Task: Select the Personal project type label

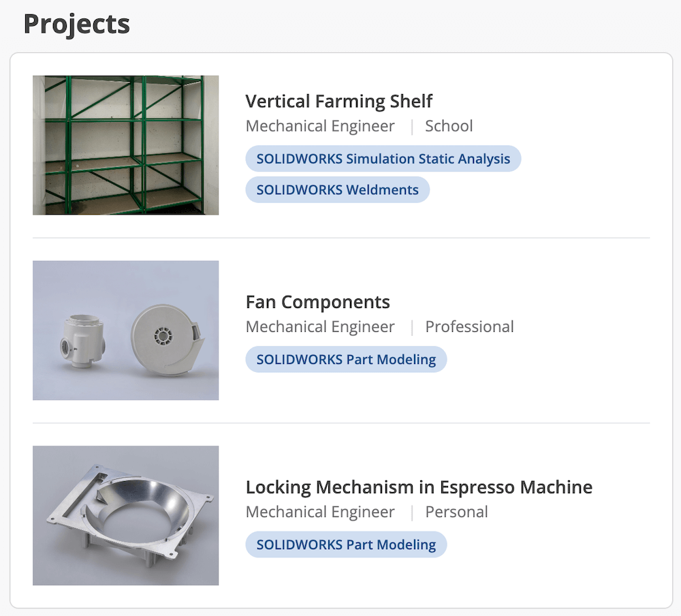Action: coord(456,512)
